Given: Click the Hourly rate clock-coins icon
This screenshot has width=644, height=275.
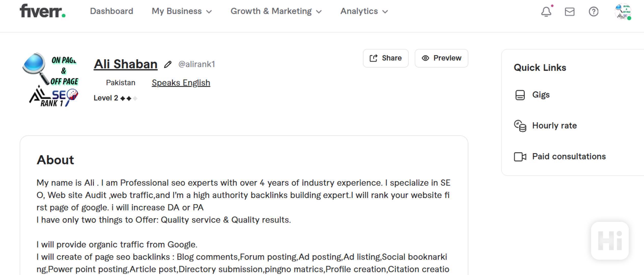Looking at the screenshot, I should [520, 126].
